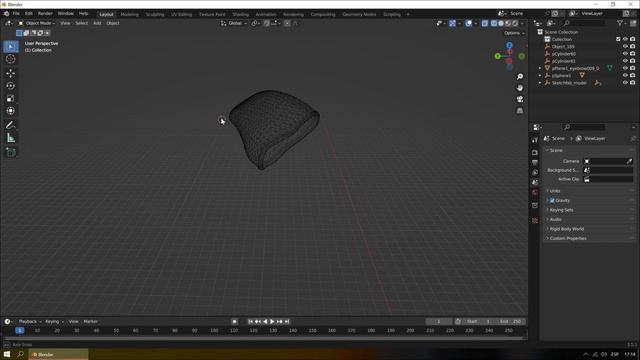Toggle viewport snapping magnet
The height and width of the screenshot is (360, 640).
coord(267,23)
